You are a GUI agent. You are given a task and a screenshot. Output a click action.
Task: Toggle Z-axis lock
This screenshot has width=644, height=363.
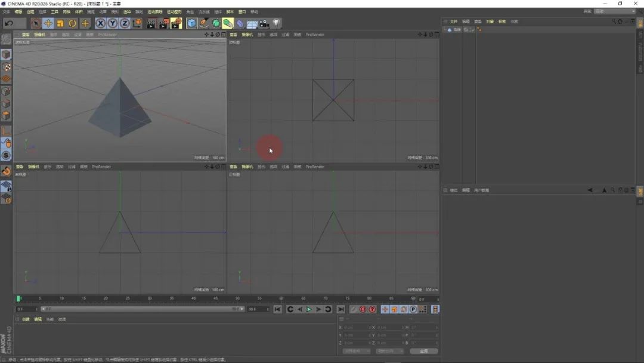pyautogui.click(x=125, y=23)
